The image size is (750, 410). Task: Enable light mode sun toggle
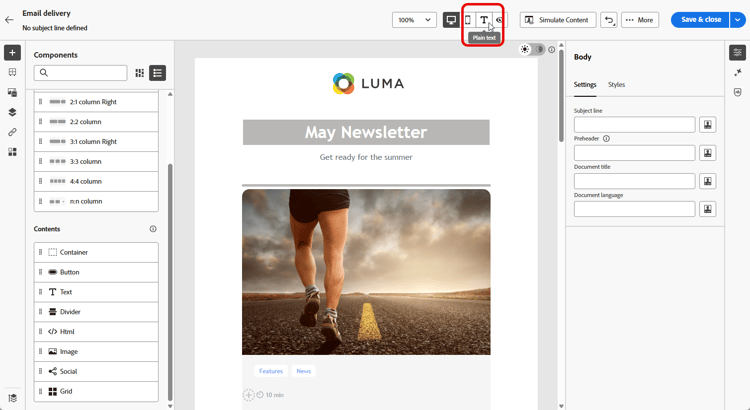[525, 49]
